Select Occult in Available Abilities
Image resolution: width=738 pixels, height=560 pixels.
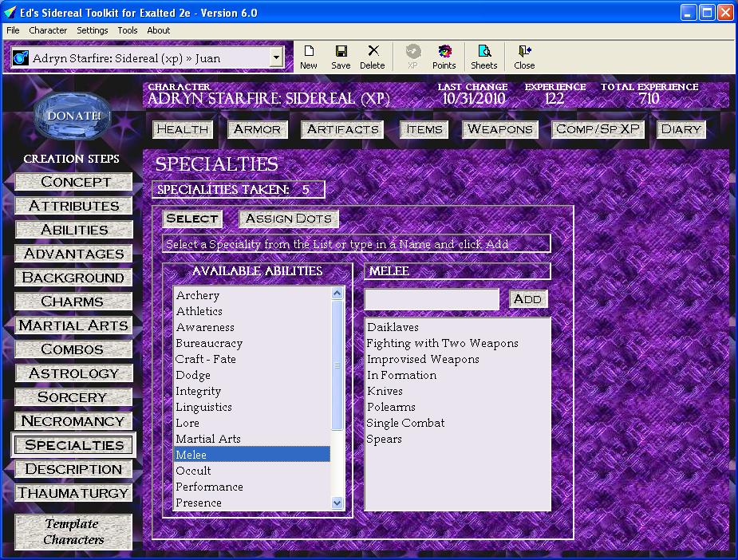[252, 471]
